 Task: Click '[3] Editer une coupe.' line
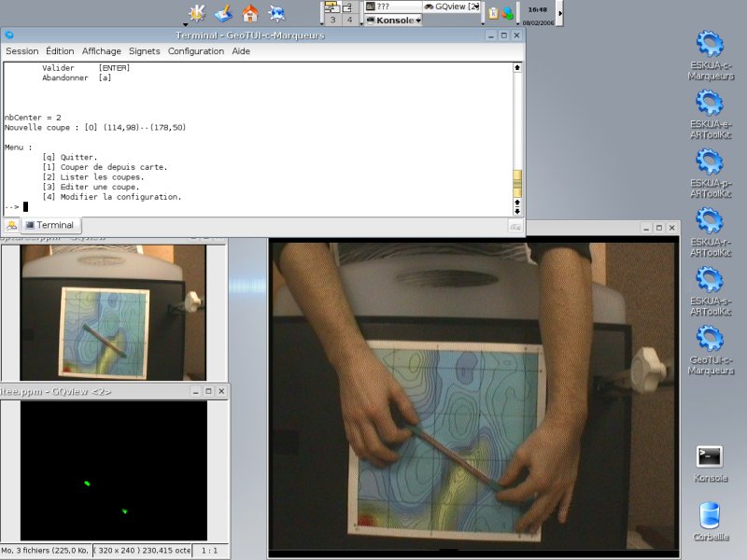pyautogui.click(x=91, y=187)
